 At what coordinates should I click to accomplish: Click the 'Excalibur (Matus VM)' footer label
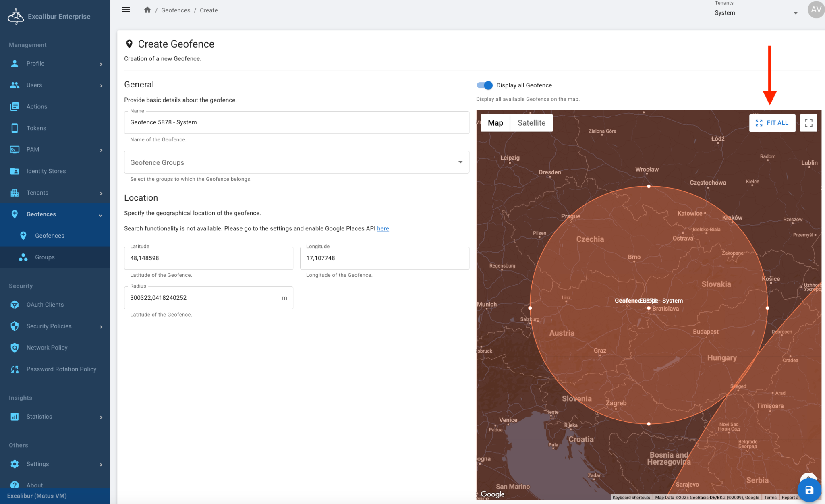pyautogui.click(x=37, y=496)
